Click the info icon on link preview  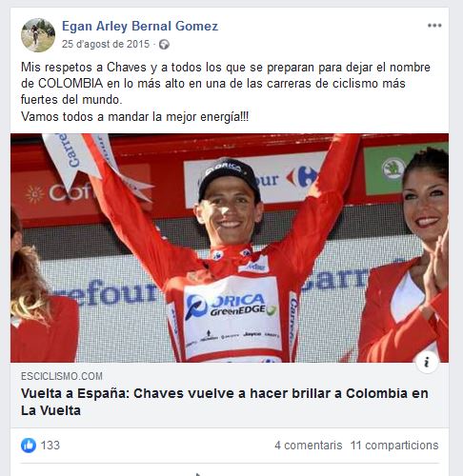(427, 363)
